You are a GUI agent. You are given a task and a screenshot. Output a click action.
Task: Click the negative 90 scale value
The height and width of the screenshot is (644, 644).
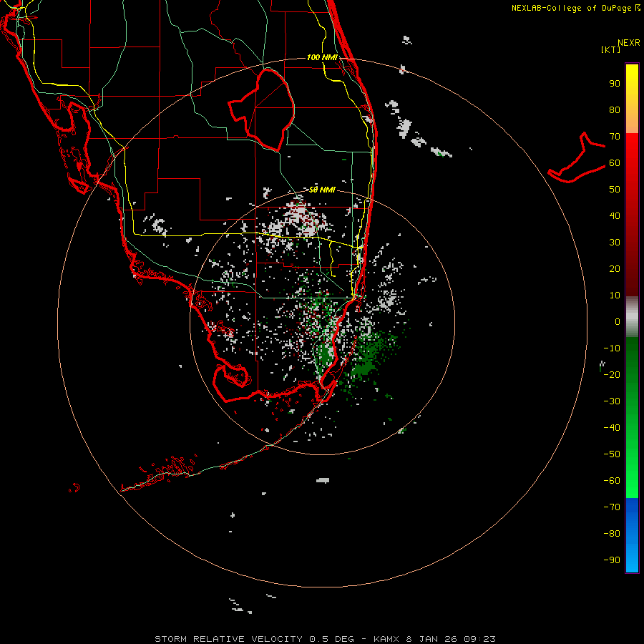tap(612, 560)
